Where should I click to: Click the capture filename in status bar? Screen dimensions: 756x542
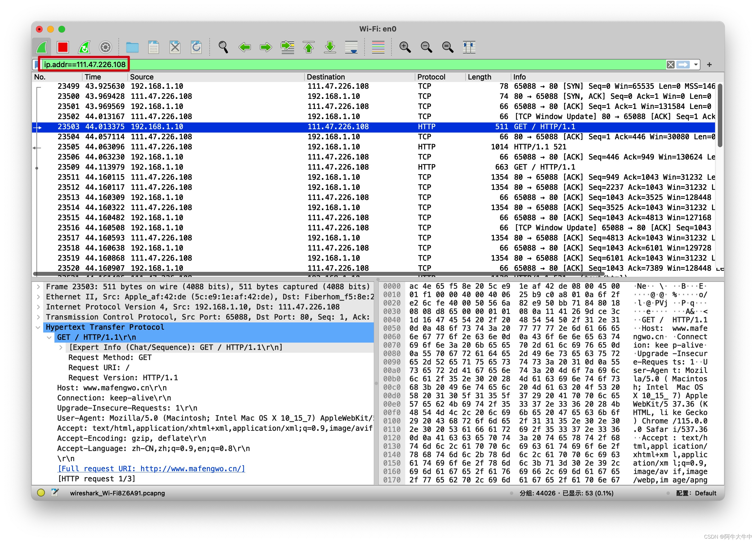[117, 493]
